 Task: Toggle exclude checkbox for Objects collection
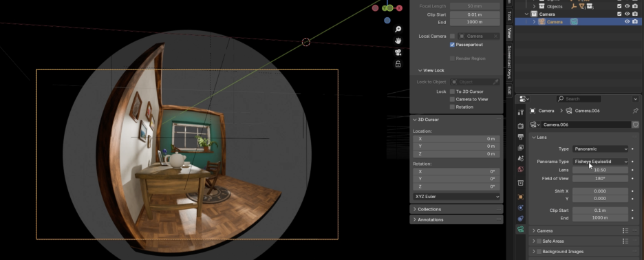(619, 6)
